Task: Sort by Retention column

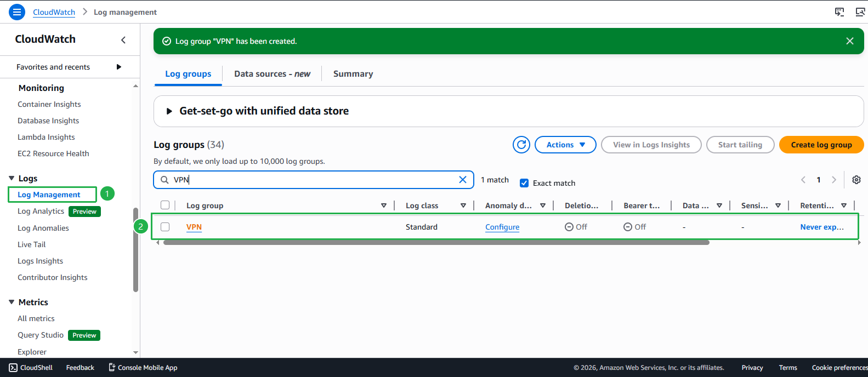Action: 844,205
